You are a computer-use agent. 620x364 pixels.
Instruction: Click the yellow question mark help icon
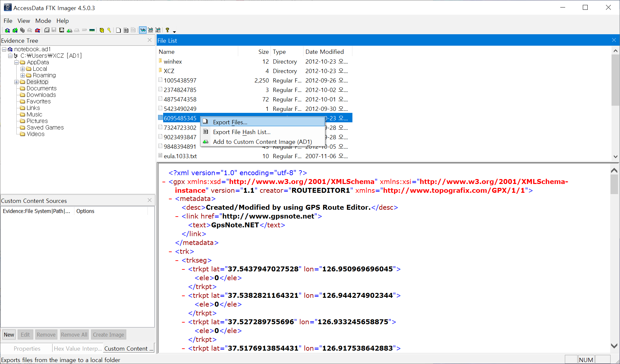(167, 30)
